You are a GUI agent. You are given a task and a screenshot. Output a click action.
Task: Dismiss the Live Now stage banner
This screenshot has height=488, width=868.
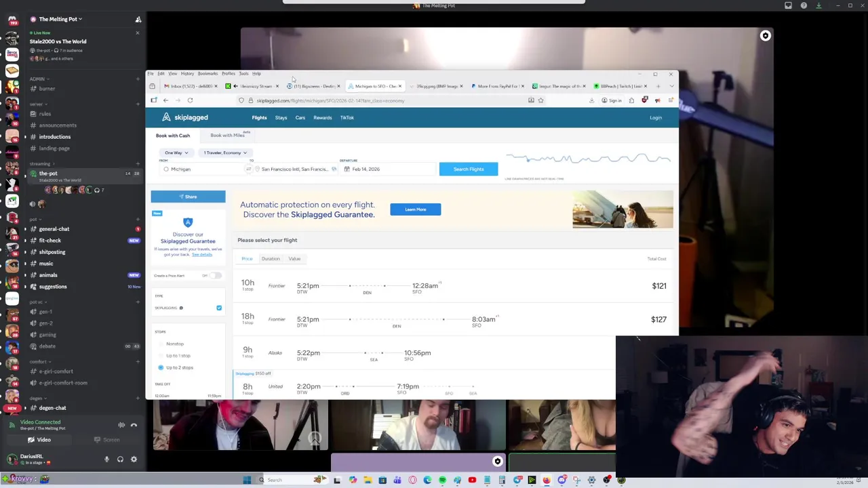[x=137, y=33]
